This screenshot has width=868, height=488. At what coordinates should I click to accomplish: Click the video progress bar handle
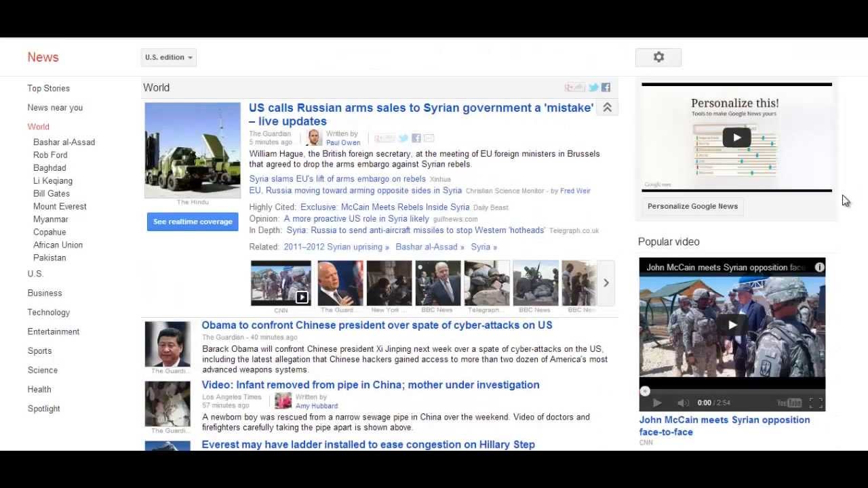645,391
